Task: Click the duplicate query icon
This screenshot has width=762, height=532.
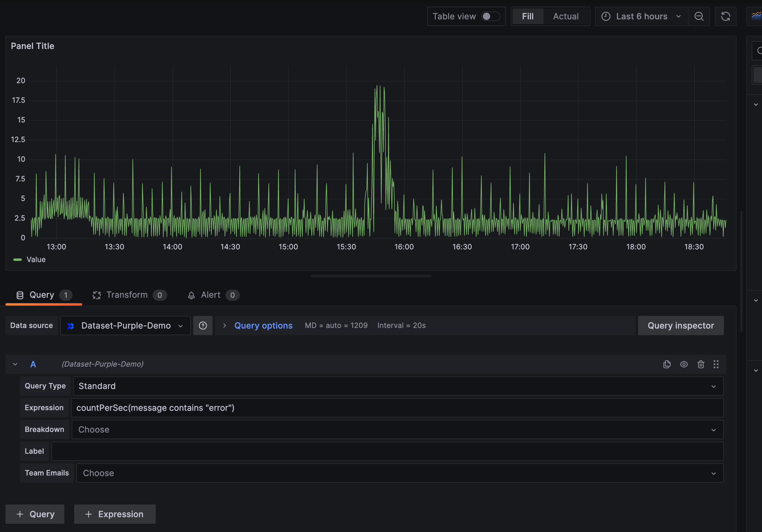Action: coord(667,364)
